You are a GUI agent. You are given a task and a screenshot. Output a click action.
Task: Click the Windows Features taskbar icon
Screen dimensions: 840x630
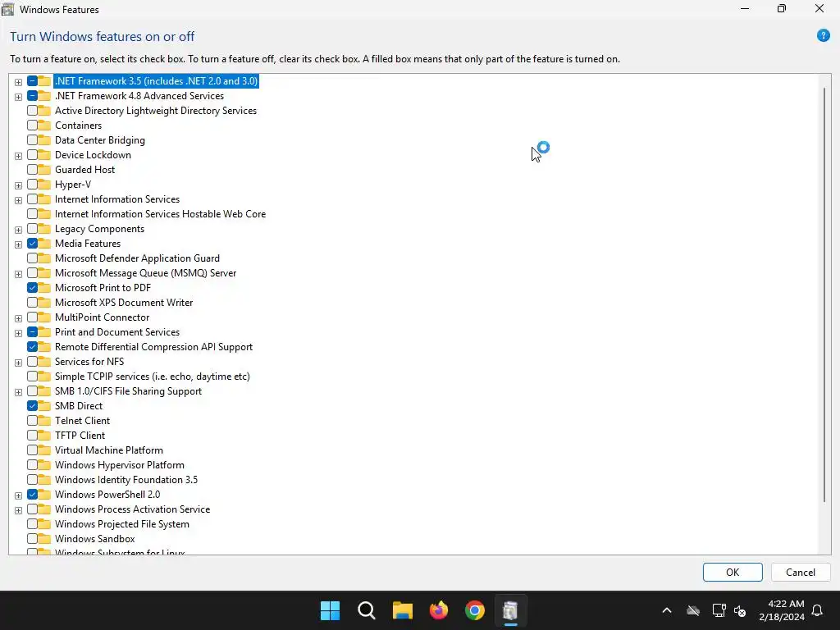coord(510,610)
